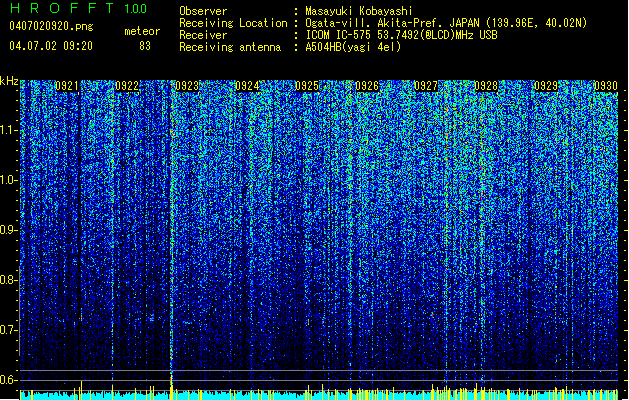The height and width of the screenshot is (400, 629).
Task: Click the 0923 time marker
Action: click(187, 86)
